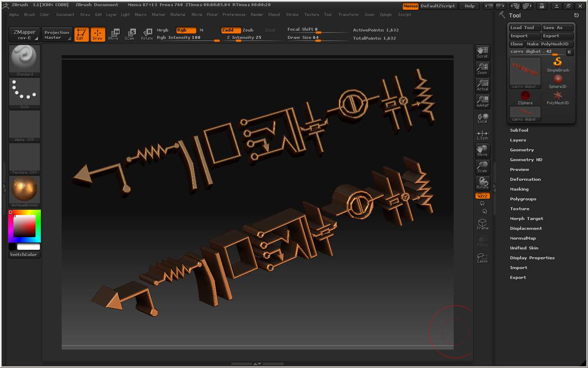
Task: Open the Texture Off picker
Action: tap(24, 159)
